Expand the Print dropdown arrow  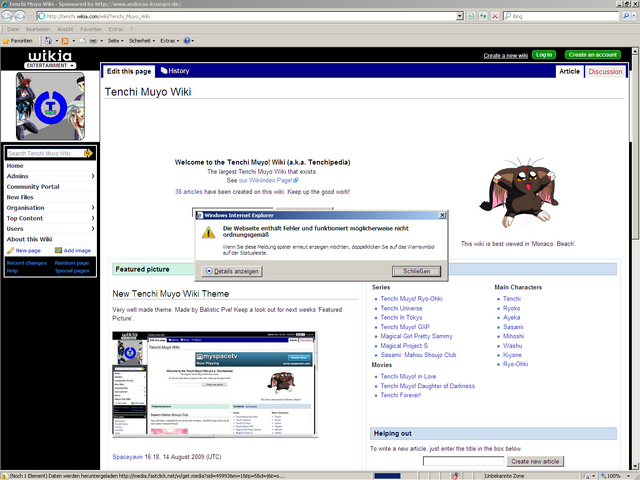pos(102,41)
